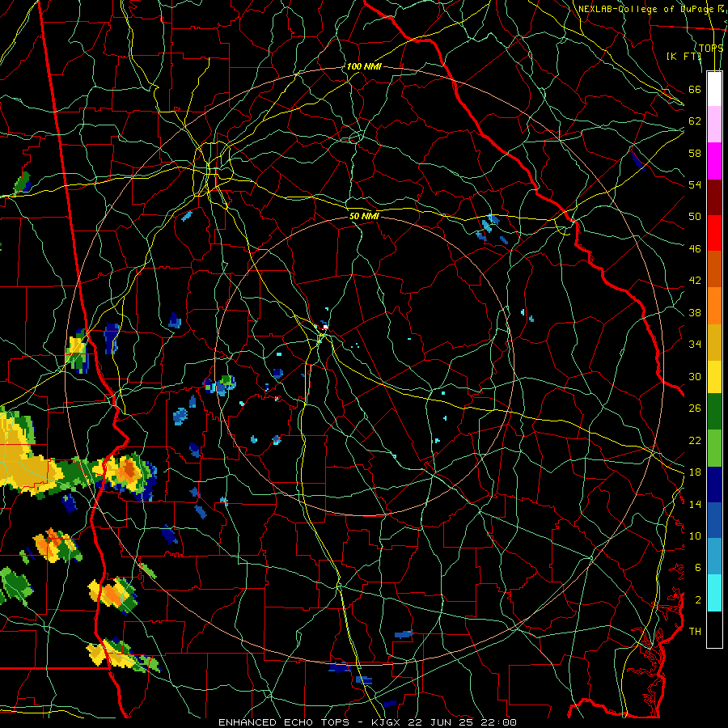Click the white swatch atop the tops legend
This screenshot has width=728, height=728.
pyautogui.click(x=714, y=89)
